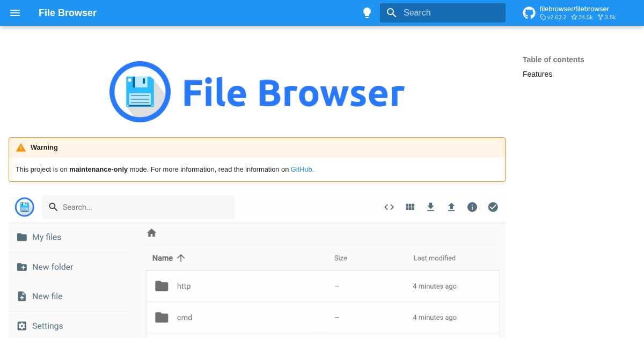
Task: Click the magnifier icon in the header search
Action: [x=392, y=13]
